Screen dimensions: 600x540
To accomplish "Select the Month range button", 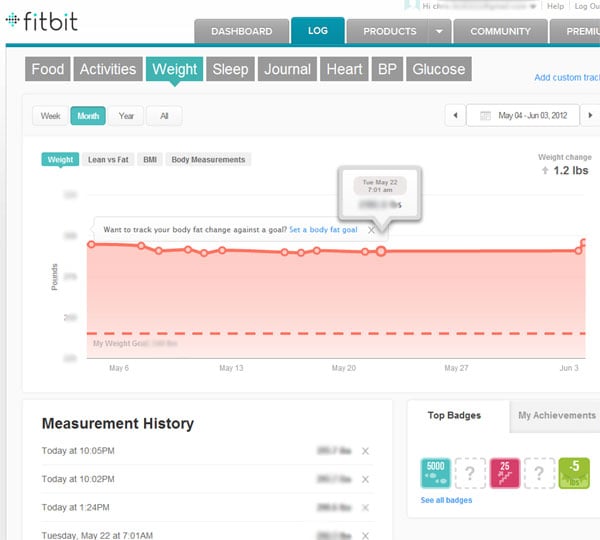I will [x=88, y=116].
